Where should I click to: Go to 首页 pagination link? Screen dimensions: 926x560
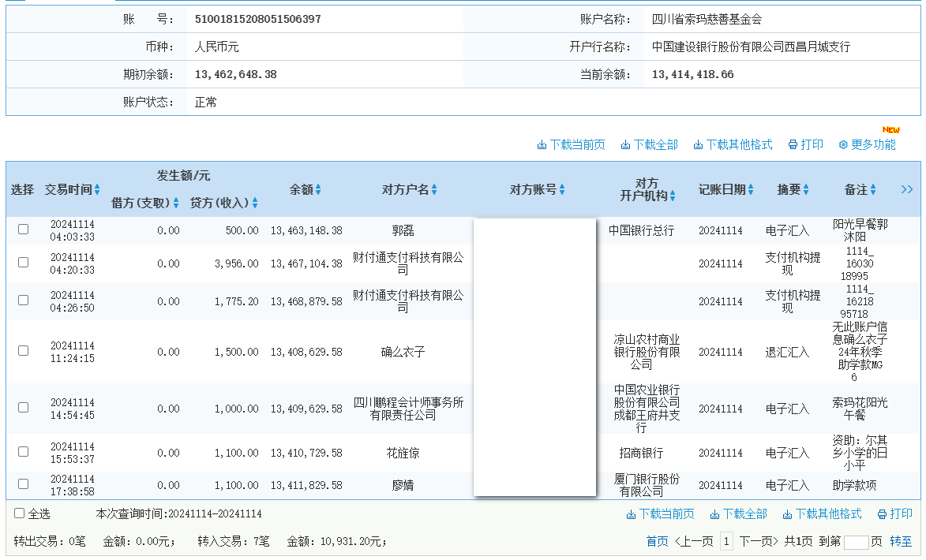(658, 542)
